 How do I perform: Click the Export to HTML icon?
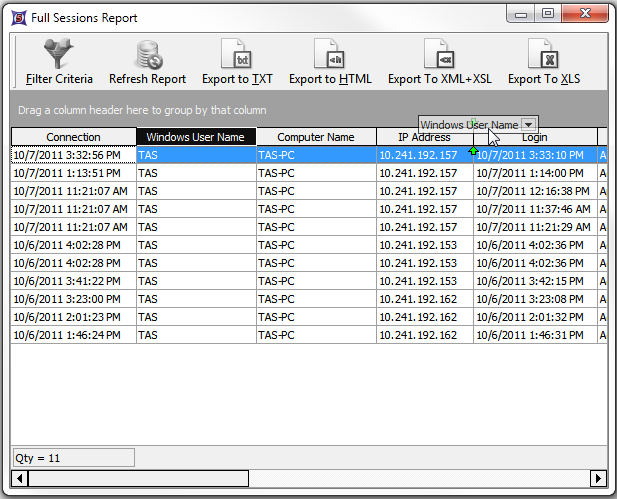point(330,54)
